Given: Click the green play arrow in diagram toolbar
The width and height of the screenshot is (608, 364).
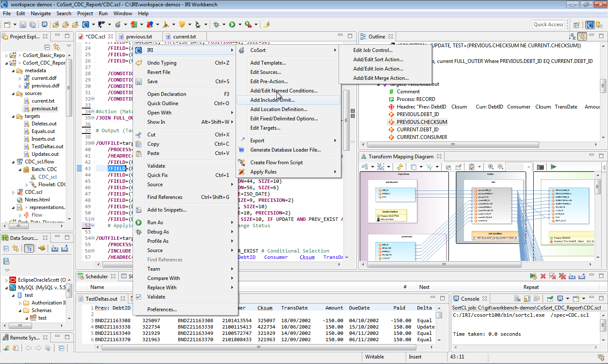Looking at the screenshot, I should pos(554,167).
